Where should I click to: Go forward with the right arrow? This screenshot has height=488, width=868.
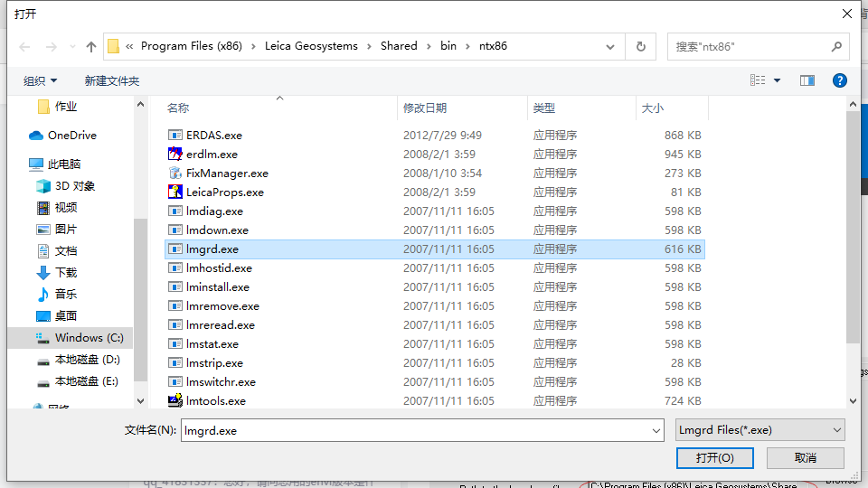click(x=51, y=47)
